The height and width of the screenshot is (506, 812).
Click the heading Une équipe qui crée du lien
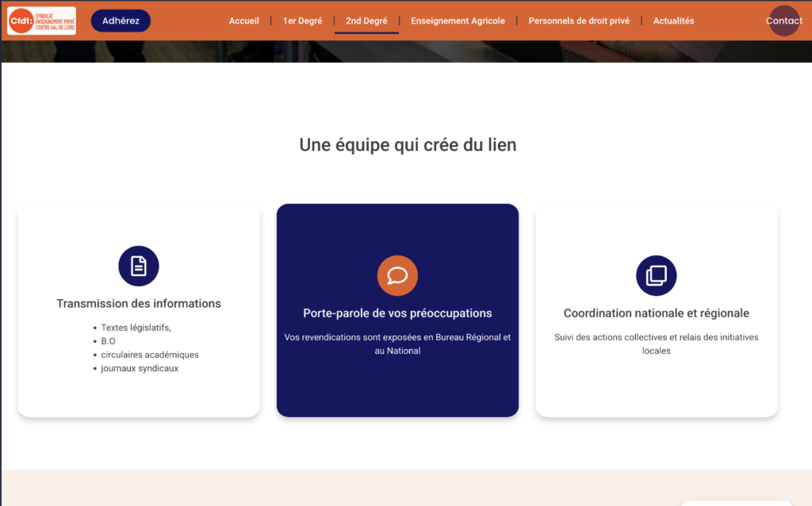pos(408,144)
